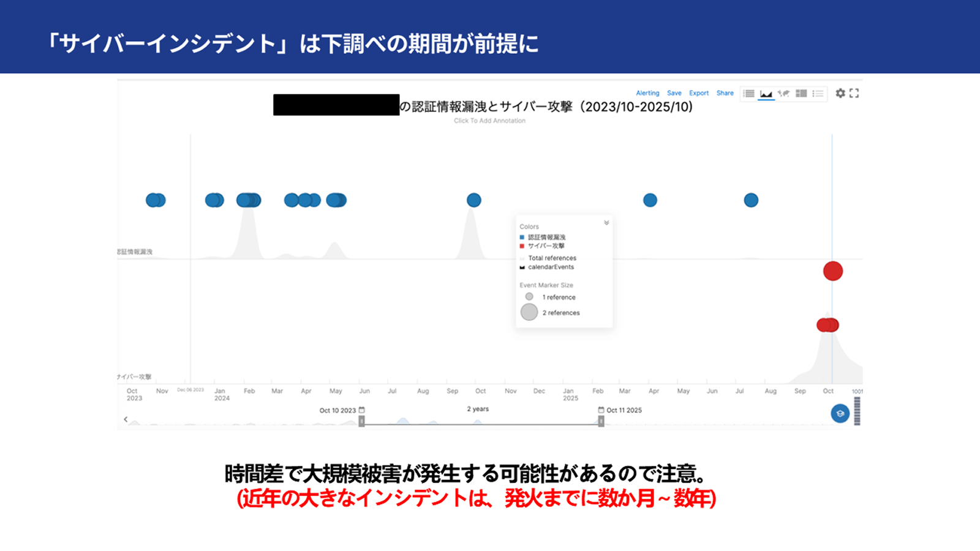
Task: Select the blue marker cluster near May 2024
Action: (x=336, y=200)
